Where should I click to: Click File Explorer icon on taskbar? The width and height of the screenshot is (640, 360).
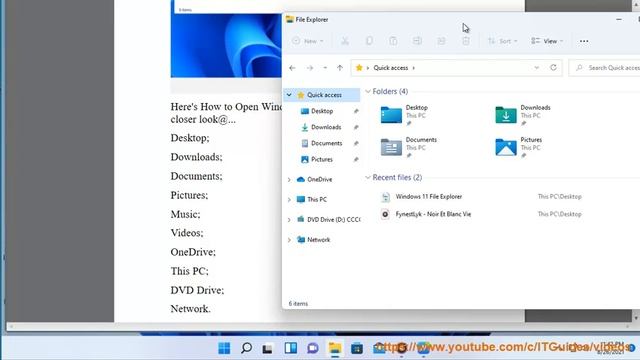tap(335, 348)
